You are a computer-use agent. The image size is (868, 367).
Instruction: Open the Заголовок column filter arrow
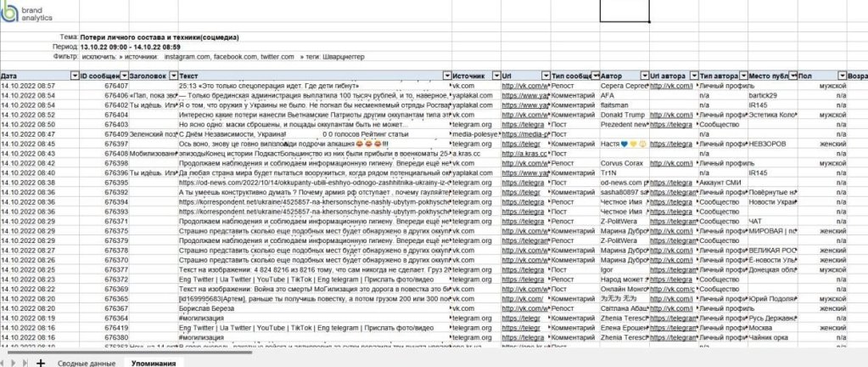(173, 76)
